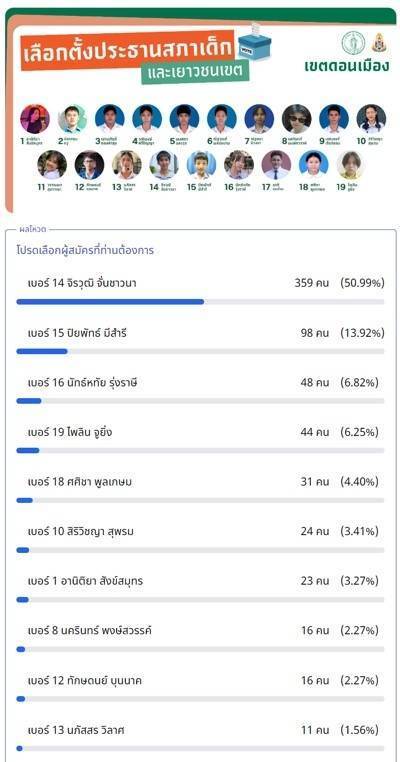This screenshot has width=400, height=762.
Task: Click the golden emblem beside the city logo
Action: tap(379, 43)
